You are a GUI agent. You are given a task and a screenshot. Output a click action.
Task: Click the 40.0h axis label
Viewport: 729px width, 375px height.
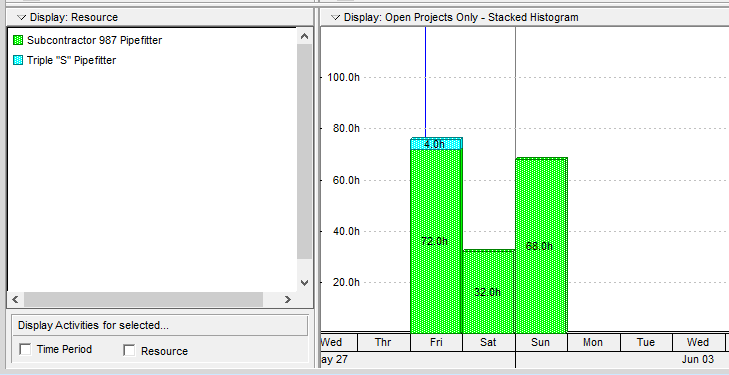(346, 231)
